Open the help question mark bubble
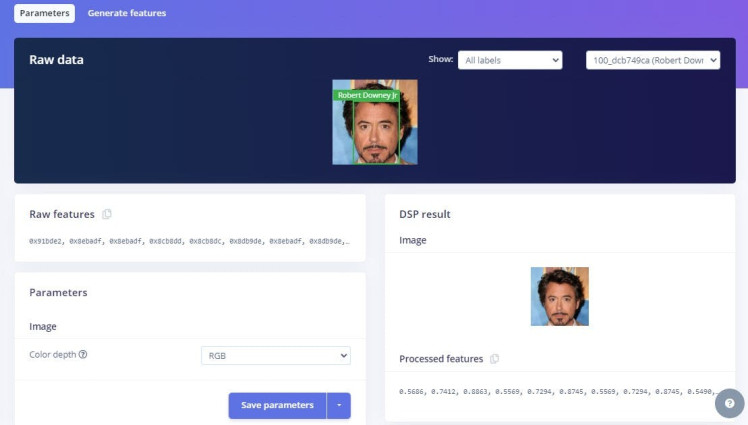748x425 pixels. [x=729, y=404]
